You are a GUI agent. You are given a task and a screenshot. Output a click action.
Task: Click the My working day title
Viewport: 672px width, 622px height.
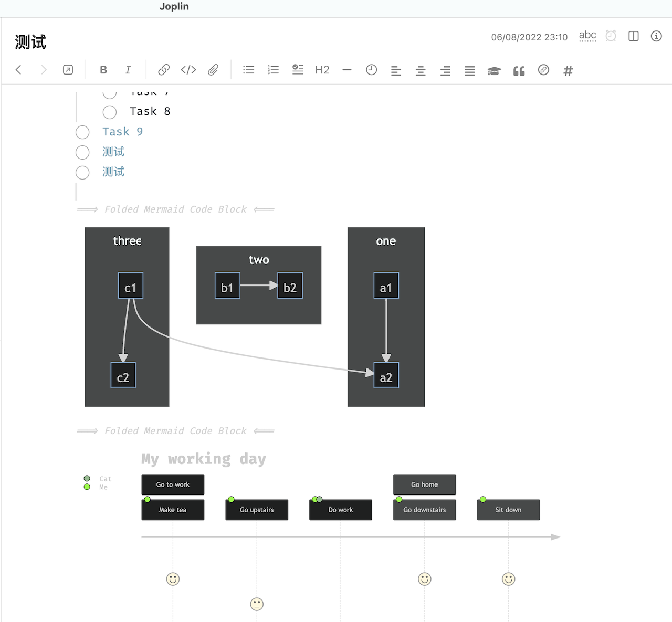[x=204, y=459]
